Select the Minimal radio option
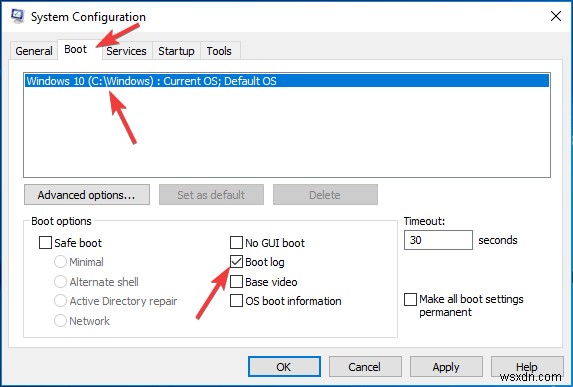This screenshot has height=387, width=573. [x=60, y=262]
